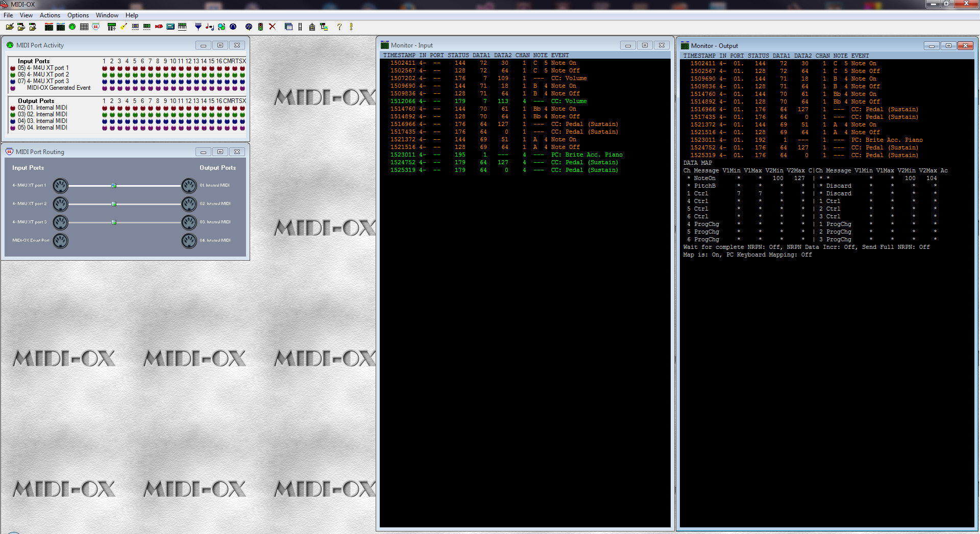This screenshot has height=534, width=980.
Task: Maximize the MIDI Port Routing window
Action: [x=220, y=152]
